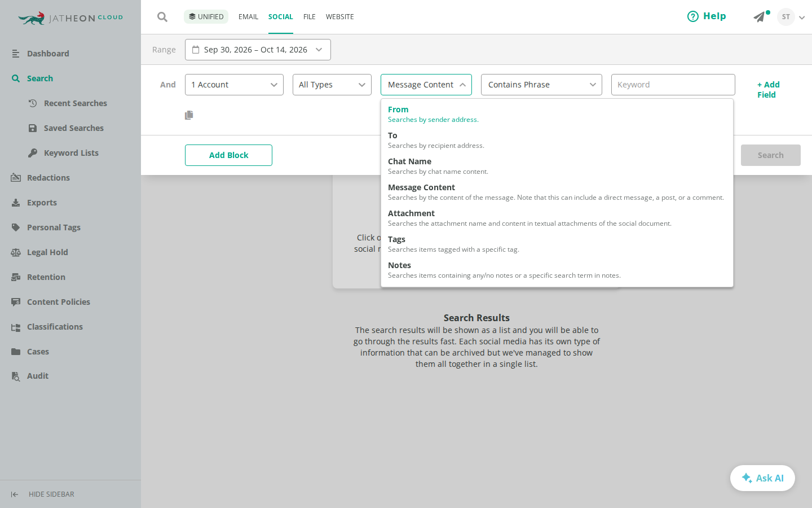
Task: Click the Search button
Action: pos(771,155)
